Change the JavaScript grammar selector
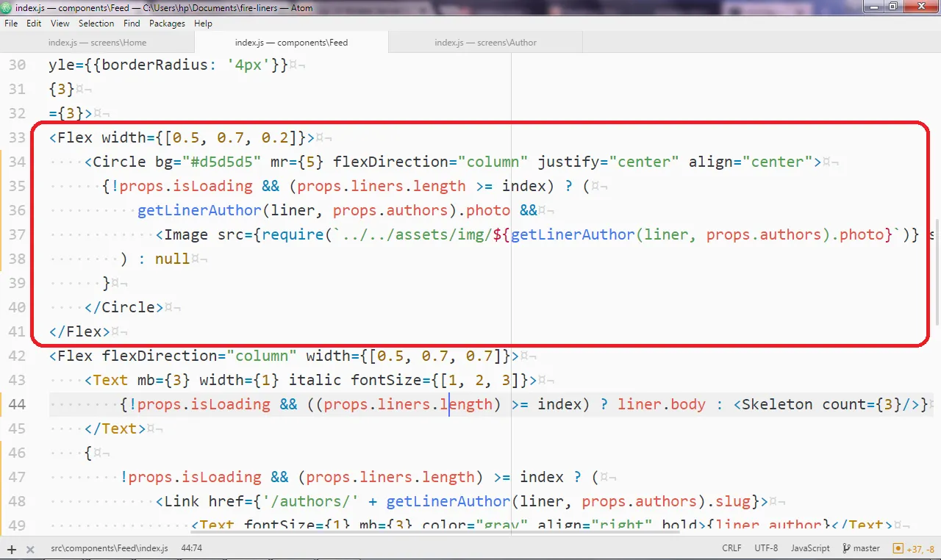 [x=810, y=548]
